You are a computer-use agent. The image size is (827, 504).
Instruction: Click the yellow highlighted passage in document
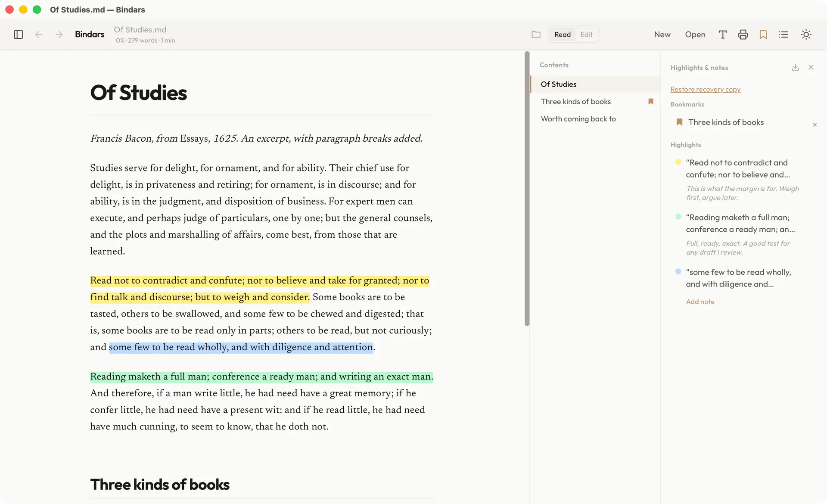click(260, 289)
